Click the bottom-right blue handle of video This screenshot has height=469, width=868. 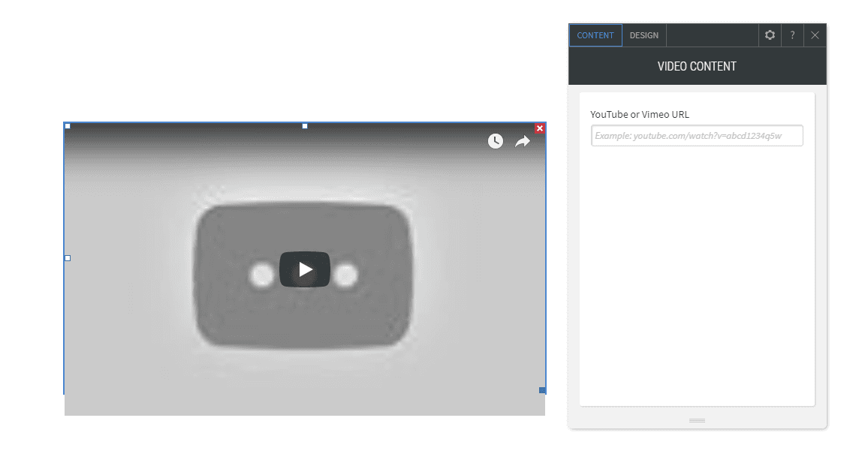542,390
